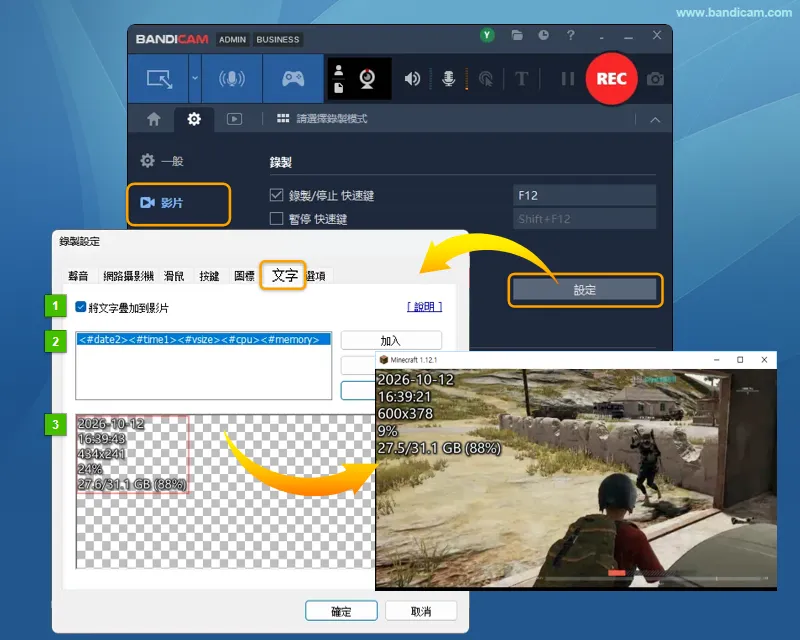Toggle the mouse cursor effects icon
The width and height of the screenshot is (800, 640).
point(485,79)
